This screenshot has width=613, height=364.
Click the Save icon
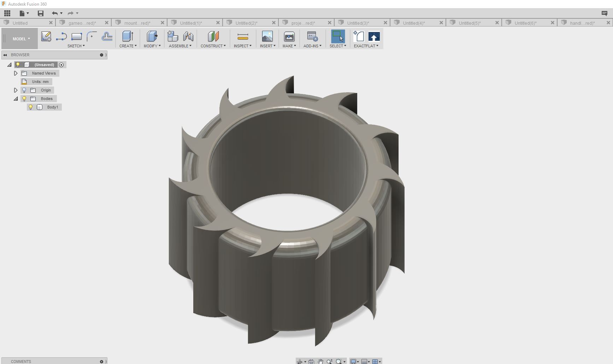coord(41,13)
